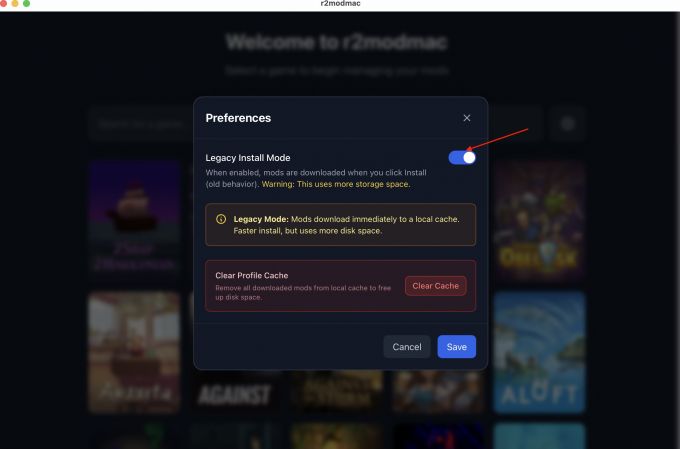Open the blurred gear settings icon behind dialog

pyautogui.click(x=568, y=124)
